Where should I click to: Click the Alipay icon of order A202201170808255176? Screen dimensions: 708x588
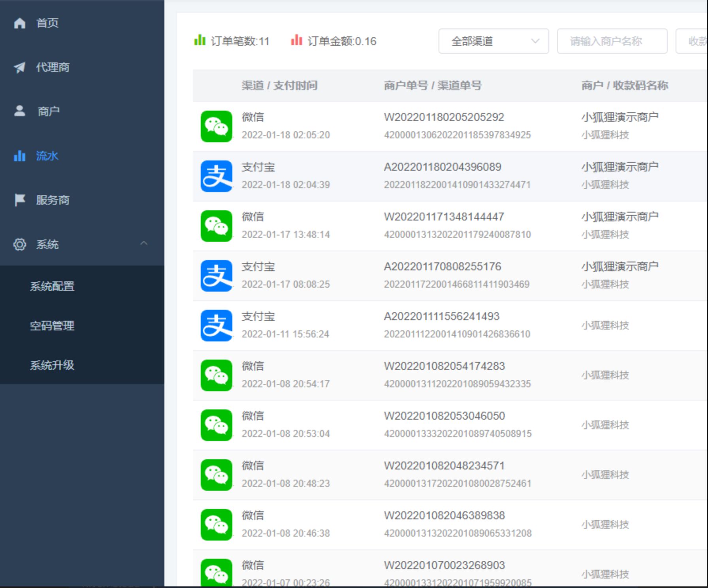216,275
